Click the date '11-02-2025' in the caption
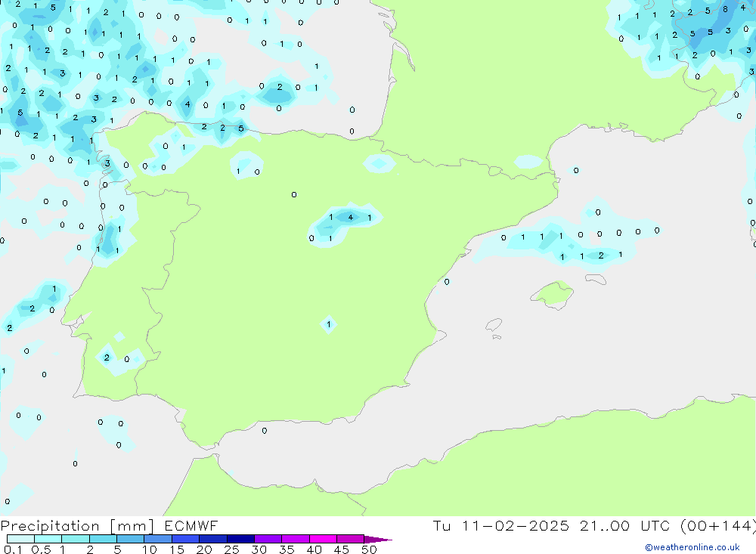The image size is (756, 554). tap(515, 525)
